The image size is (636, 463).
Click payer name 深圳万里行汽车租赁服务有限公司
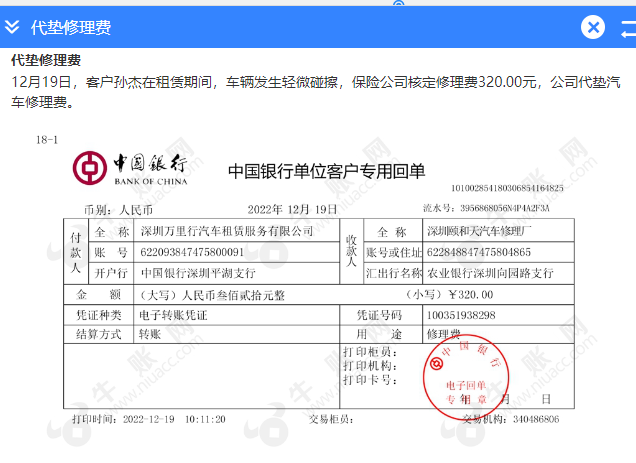click(x=227, y=231)
